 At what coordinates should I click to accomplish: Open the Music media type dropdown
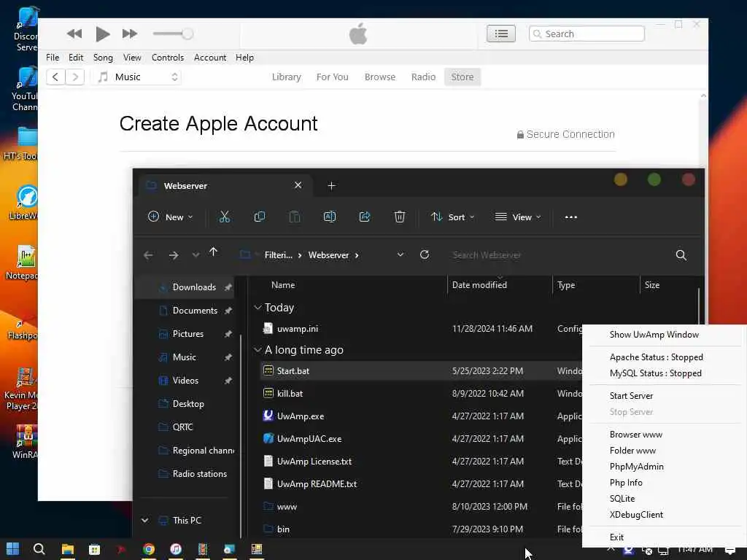tap(137, 77)
